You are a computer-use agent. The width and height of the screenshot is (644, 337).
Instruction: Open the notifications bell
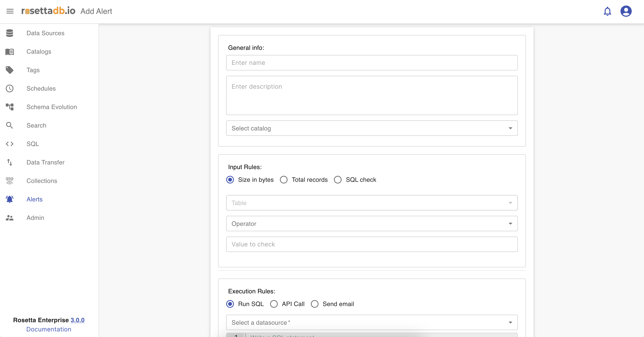(x=607, y=12)
